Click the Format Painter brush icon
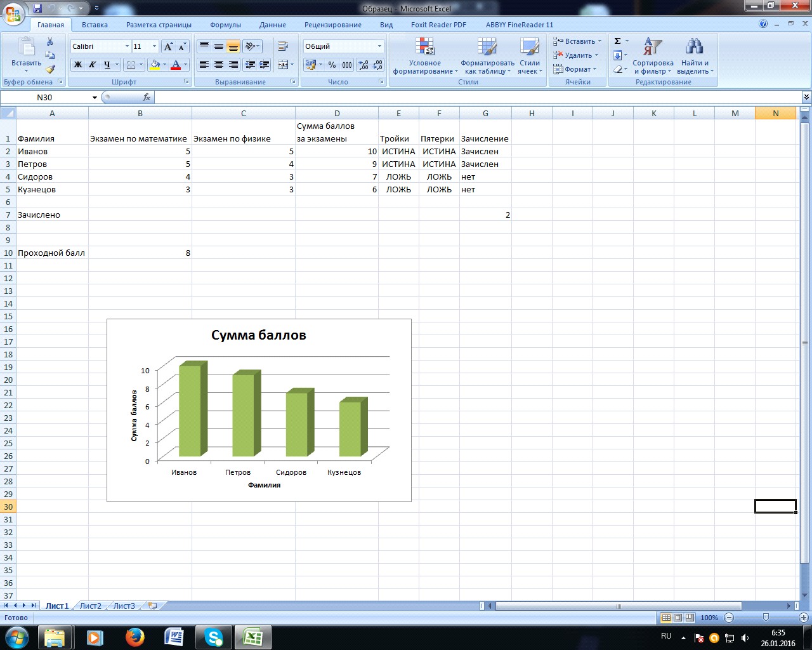This screenshot has width=812, height=650. point(50,69)
